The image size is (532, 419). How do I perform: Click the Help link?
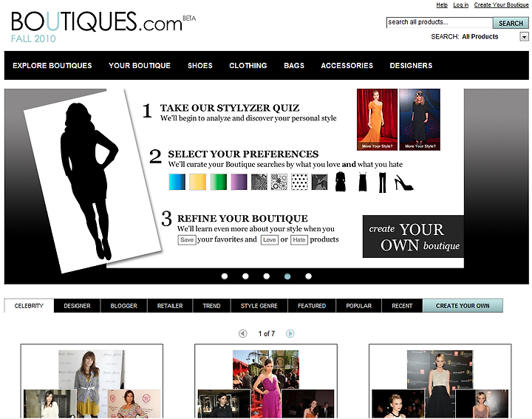[x=442, y=4]
